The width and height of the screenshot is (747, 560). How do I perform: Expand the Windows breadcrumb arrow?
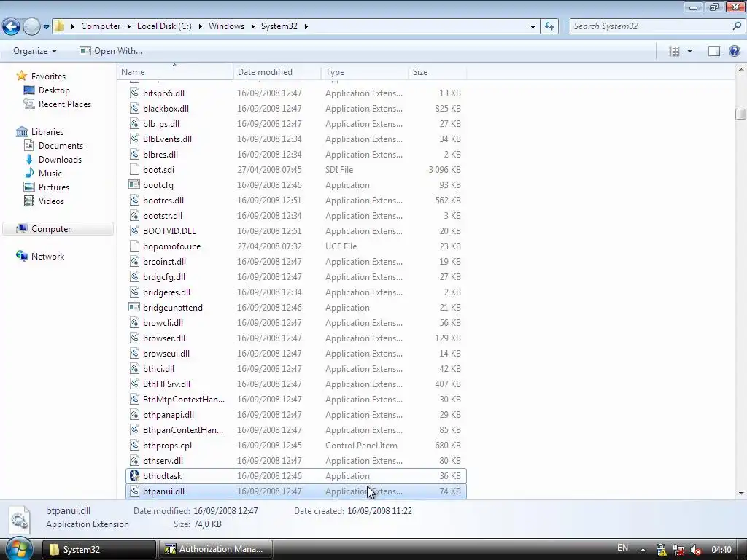pos(252,26)
